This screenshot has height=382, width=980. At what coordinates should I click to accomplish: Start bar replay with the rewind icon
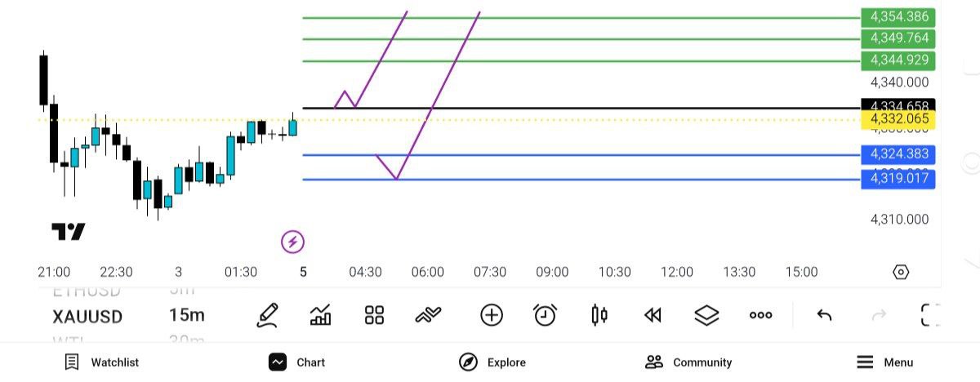click(653, 315)
